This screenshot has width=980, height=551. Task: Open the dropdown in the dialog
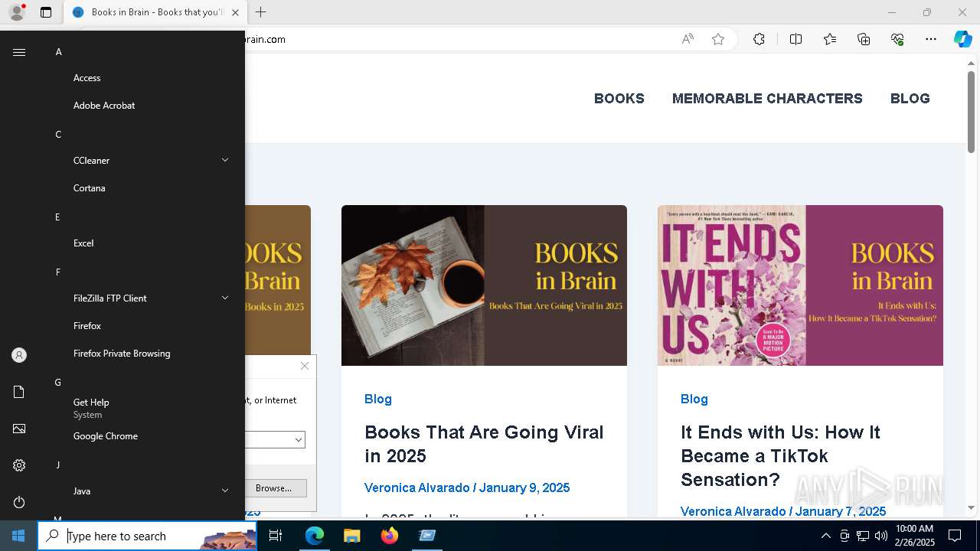click(x=298, y=439)
